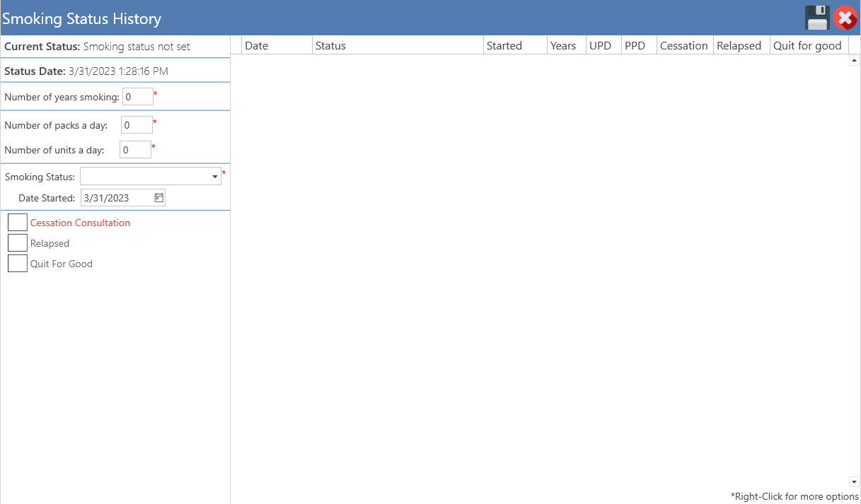Screen dimensions: 861x504
Task: Enable the Quit For Good checkbox
Action: (18, 264)
